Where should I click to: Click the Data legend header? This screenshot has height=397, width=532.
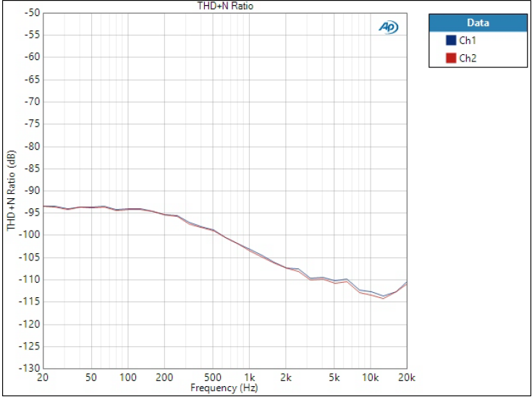tap(478, 22)
